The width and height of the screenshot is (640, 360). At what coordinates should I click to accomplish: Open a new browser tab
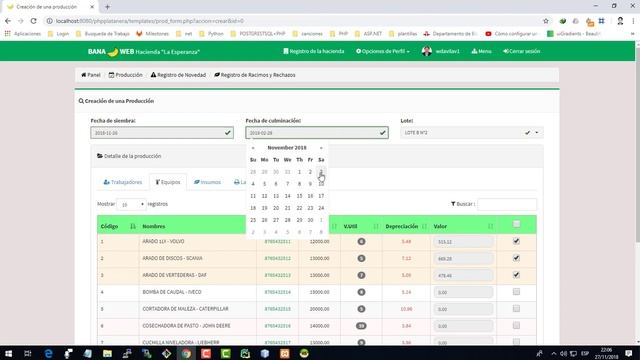pyautogui.click(x=107, y=7)
